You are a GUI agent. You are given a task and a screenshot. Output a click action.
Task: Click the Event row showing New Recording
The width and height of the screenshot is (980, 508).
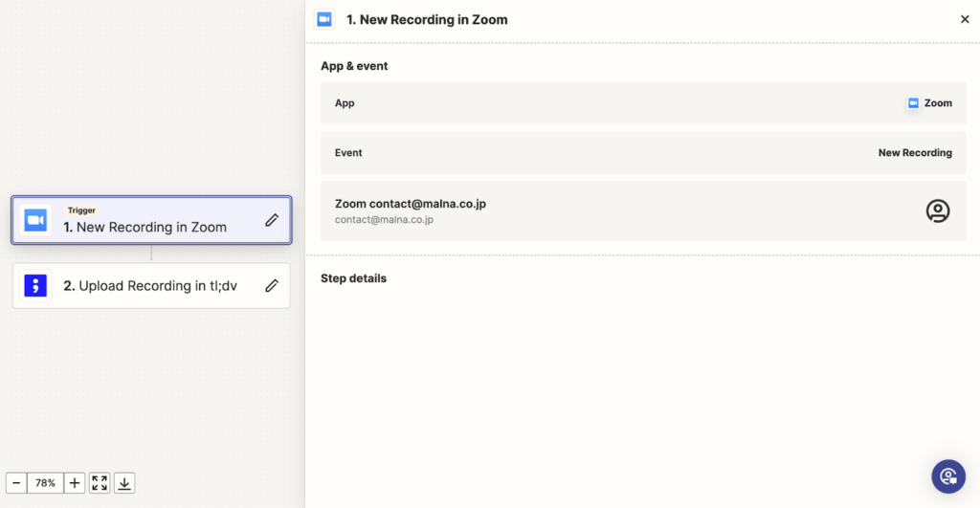[x=643, y=152]
